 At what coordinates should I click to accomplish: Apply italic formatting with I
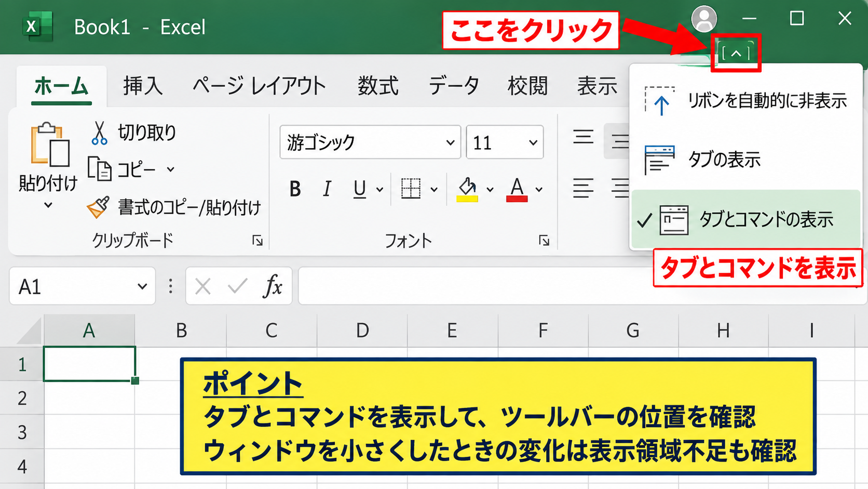point(327,189)
